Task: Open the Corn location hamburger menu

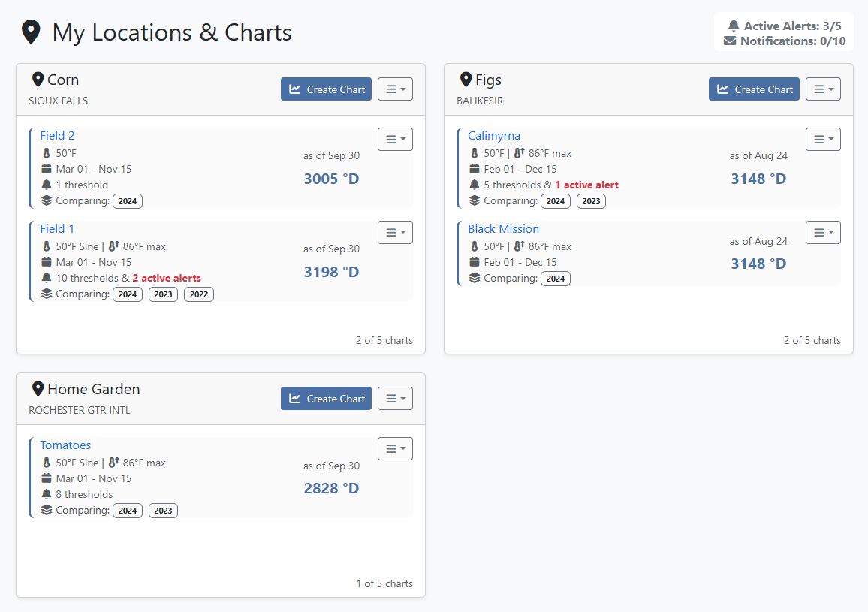Action: pos(395,89)
